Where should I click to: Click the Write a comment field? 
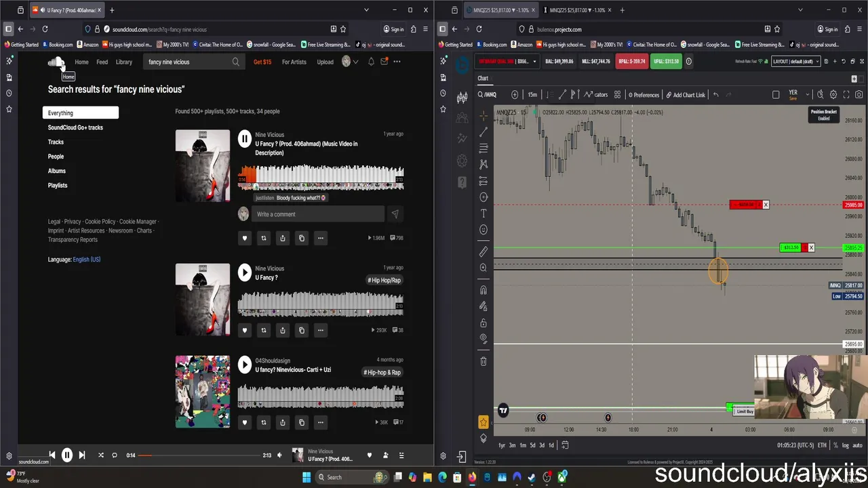[317, 214]
